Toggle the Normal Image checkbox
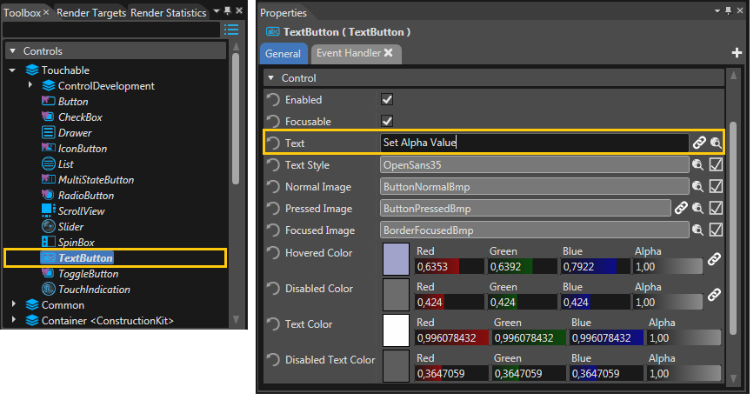 pyautogui.click(x=716, y=186)
